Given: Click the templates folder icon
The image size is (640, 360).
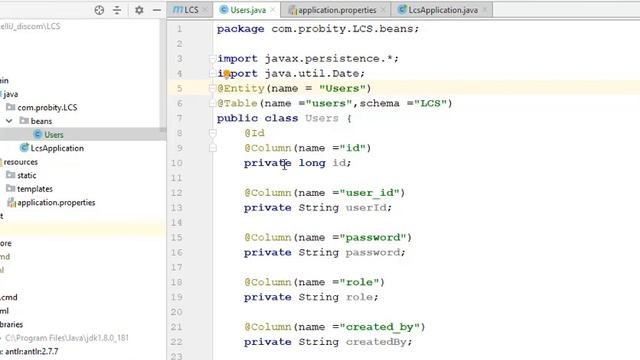Looking at the screenshot, I should (x=11, y=189).
